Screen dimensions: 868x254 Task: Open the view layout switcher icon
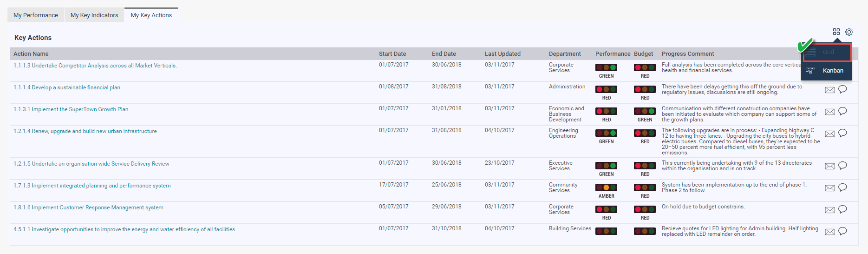click(x=836, y=32)
